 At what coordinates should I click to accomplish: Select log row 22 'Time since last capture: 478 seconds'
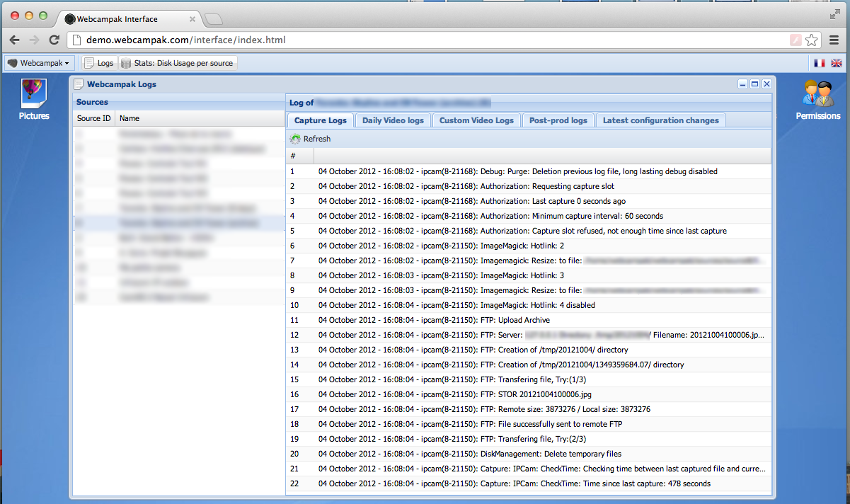click(529, 483)
